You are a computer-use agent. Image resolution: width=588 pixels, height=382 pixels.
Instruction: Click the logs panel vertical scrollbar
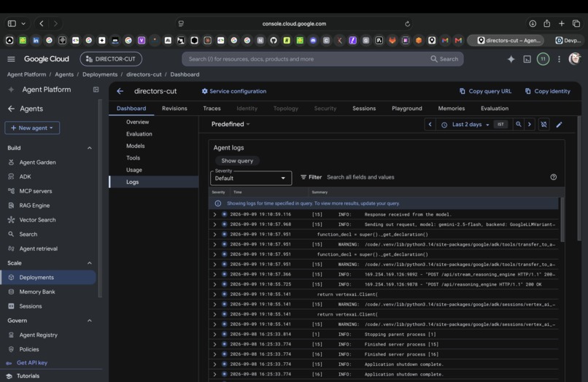(x=562, y=220)
